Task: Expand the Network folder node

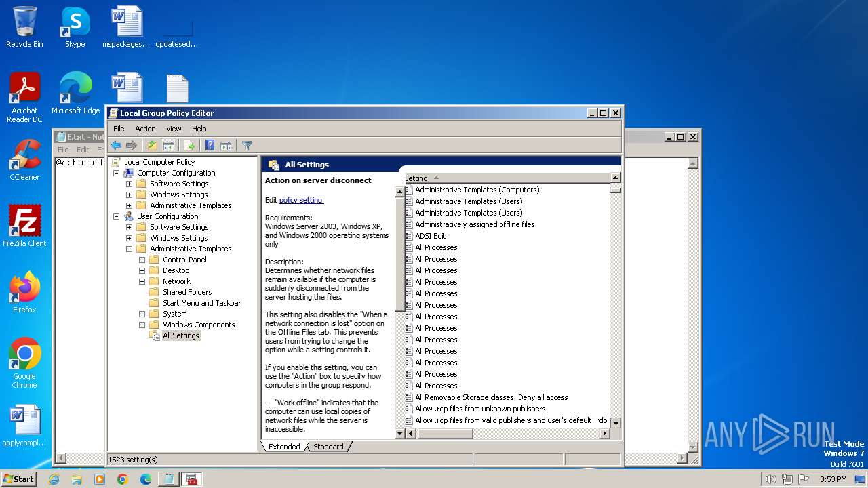Action: (x=142, y=281)
